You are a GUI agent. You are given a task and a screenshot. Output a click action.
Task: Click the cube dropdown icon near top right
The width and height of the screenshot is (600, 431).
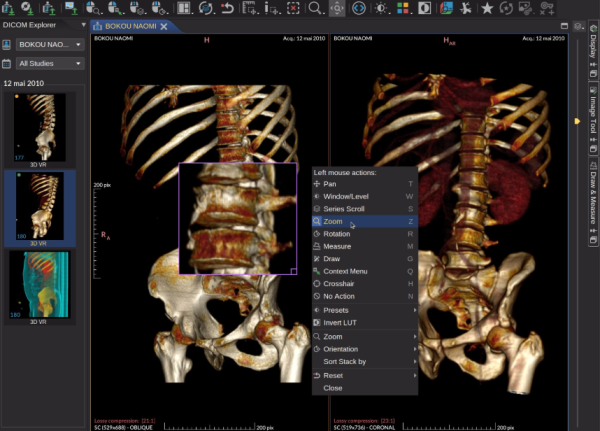(579, 26)
